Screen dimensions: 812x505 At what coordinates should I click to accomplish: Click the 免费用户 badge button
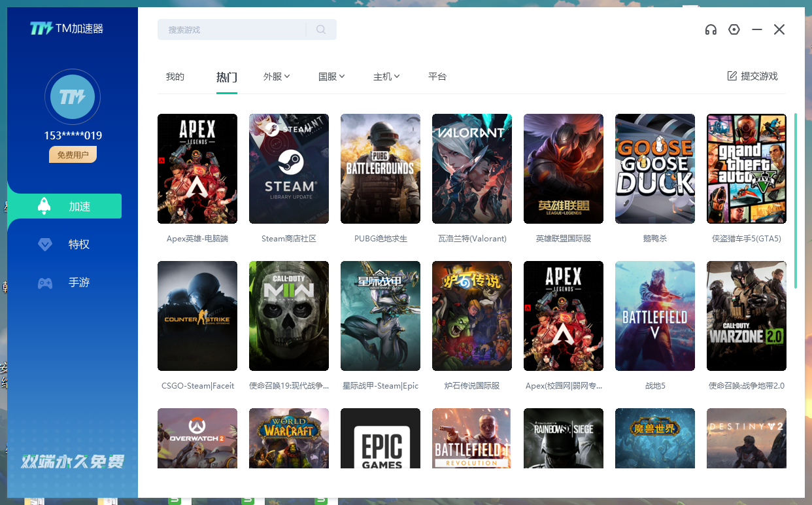point(73,155)
